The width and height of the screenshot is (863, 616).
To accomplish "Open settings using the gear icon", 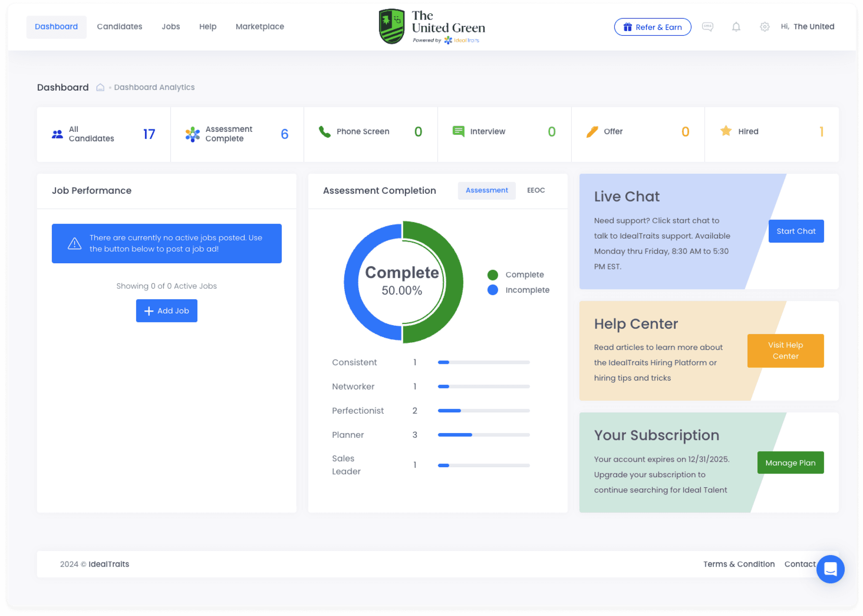I will 764,27.
